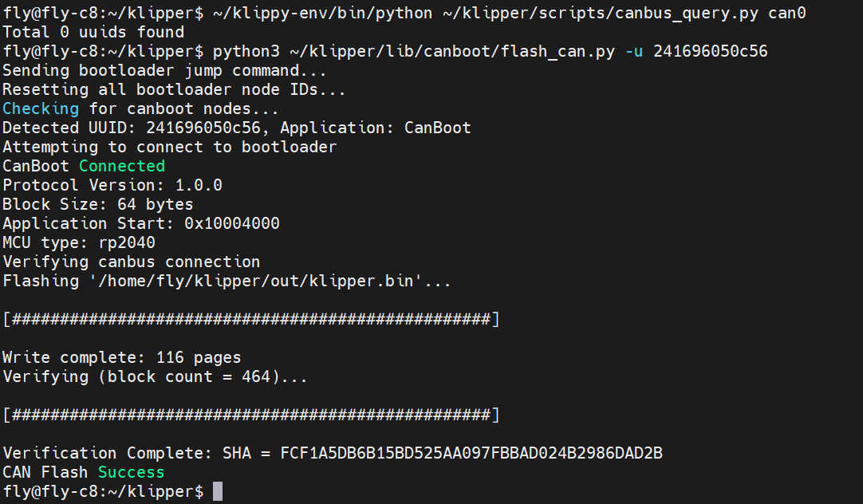Click the application start address 0x10004000
The image size is (863, 504).
pyautogui.click(x=232, y=223)
